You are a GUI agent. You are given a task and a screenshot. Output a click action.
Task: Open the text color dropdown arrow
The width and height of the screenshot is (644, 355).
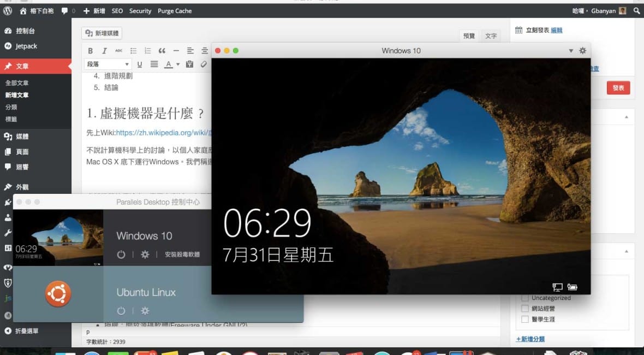178,65
